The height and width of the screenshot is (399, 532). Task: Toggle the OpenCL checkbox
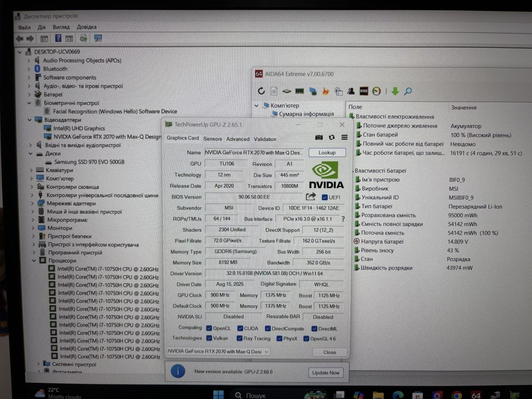click(x=209, y=328)
